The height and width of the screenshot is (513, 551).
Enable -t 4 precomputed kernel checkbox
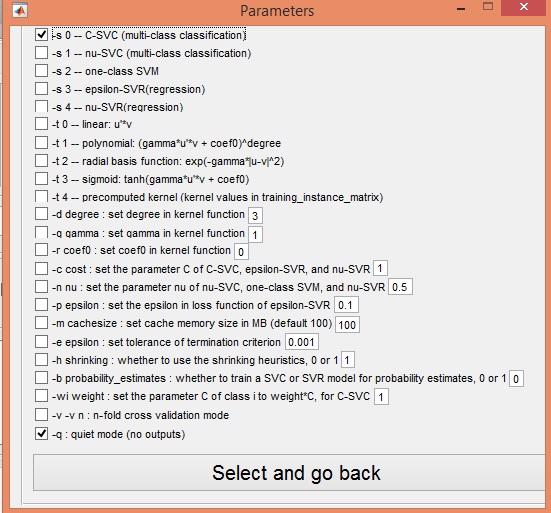(41, 196)
